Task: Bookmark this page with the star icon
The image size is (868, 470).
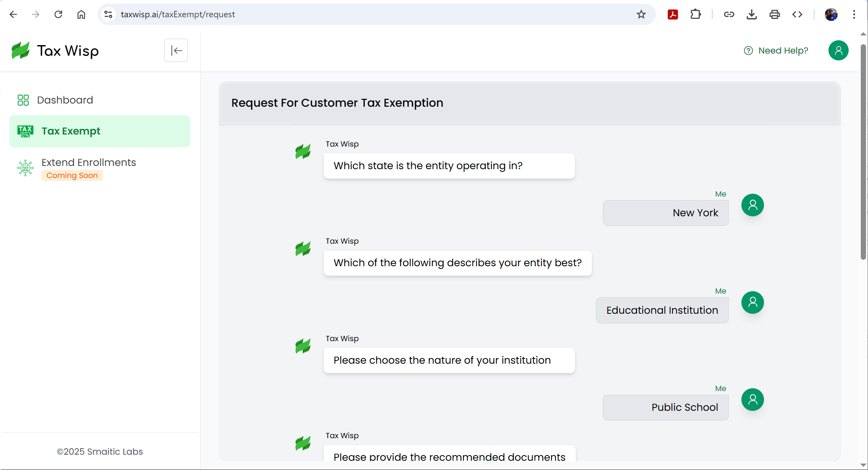Action: (x=641, y=14)
